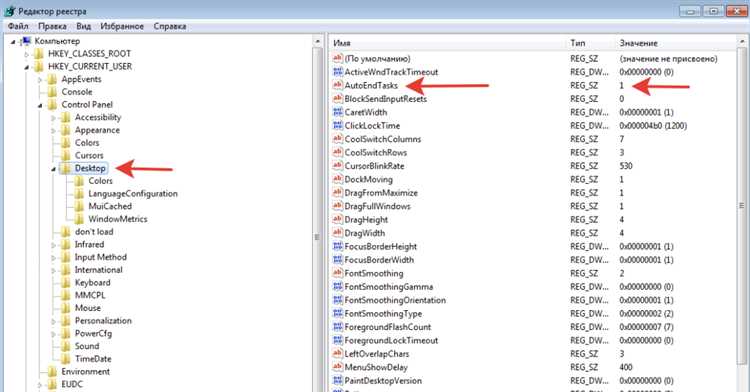Select the DragHeight value name

pos(366,219)
